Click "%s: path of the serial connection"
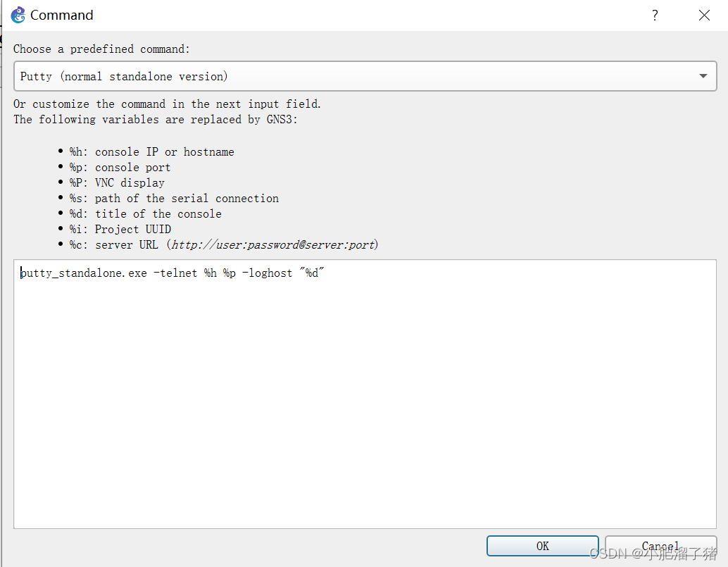This screenshot has height=567, width=728. point(174,199)
